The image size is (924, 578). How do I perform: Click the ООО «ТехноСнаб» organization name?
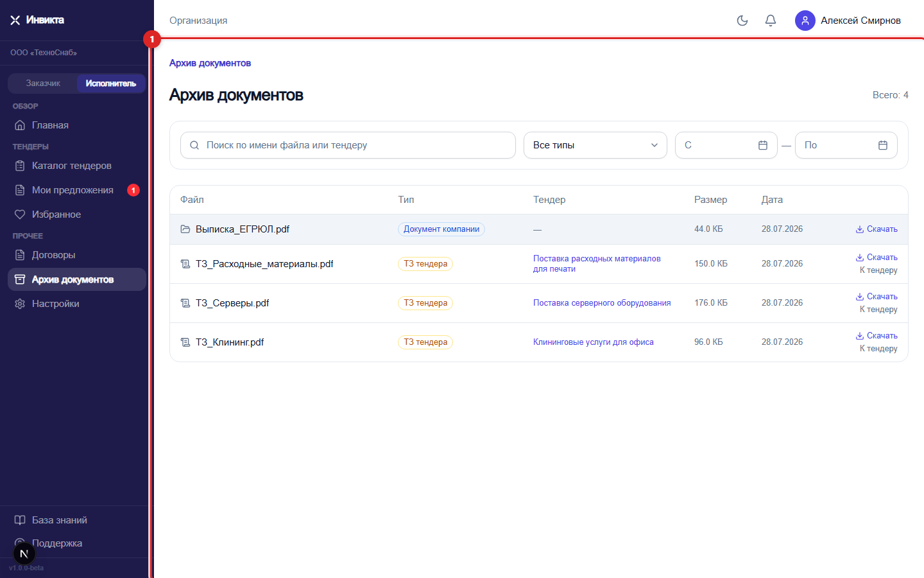(x=44, y=53)
